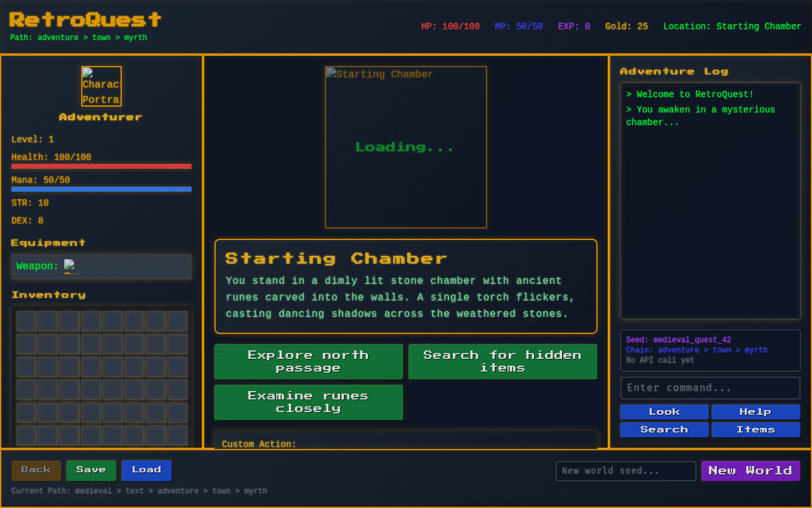Click the character portrait icon
Screen dimensions: 812x508
tap(101, 85)
